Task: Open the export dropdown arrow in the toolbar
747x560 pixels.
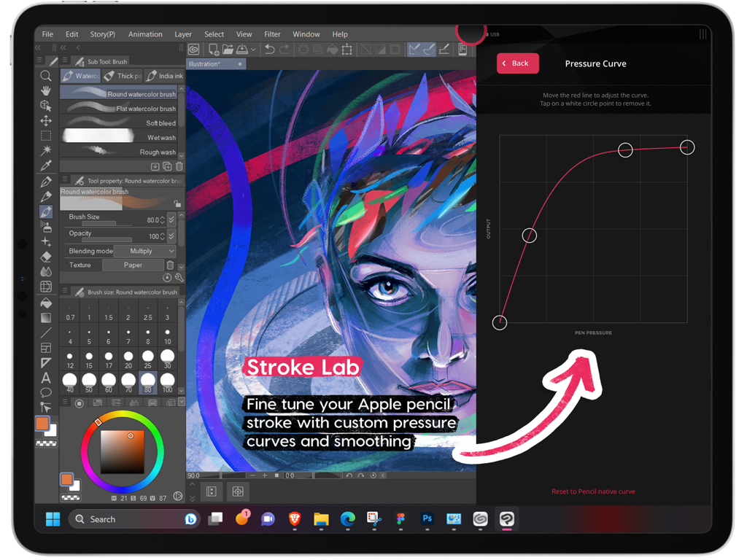Action: [253, 50]
